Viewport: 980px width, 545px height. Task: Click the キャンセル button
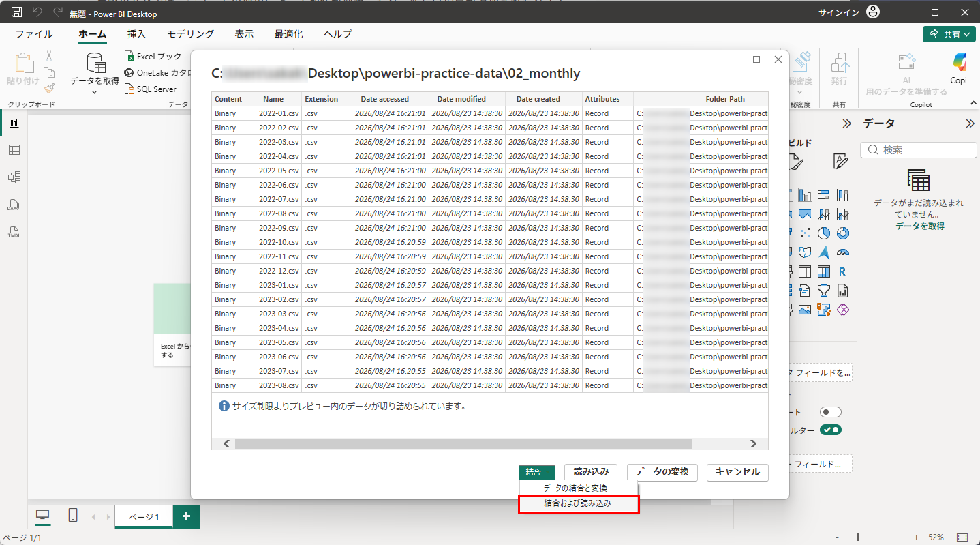point(738,472)
